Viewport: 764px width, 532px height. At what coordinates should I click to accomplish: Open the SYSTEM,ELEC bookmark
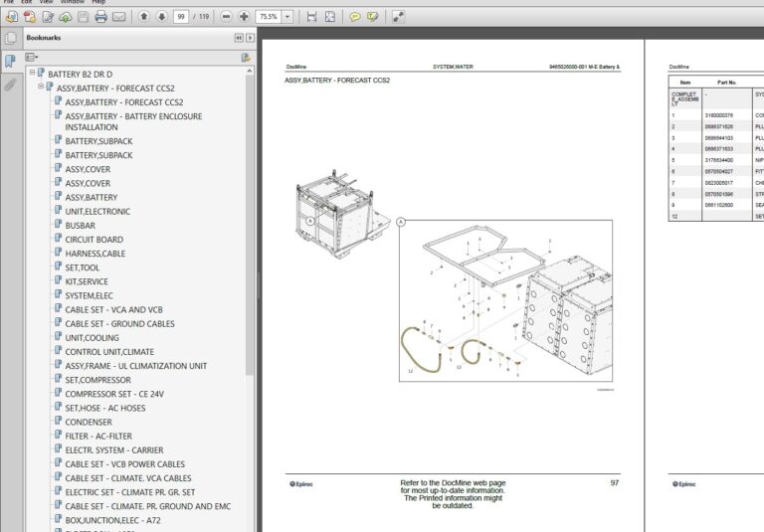coord(89,295)
